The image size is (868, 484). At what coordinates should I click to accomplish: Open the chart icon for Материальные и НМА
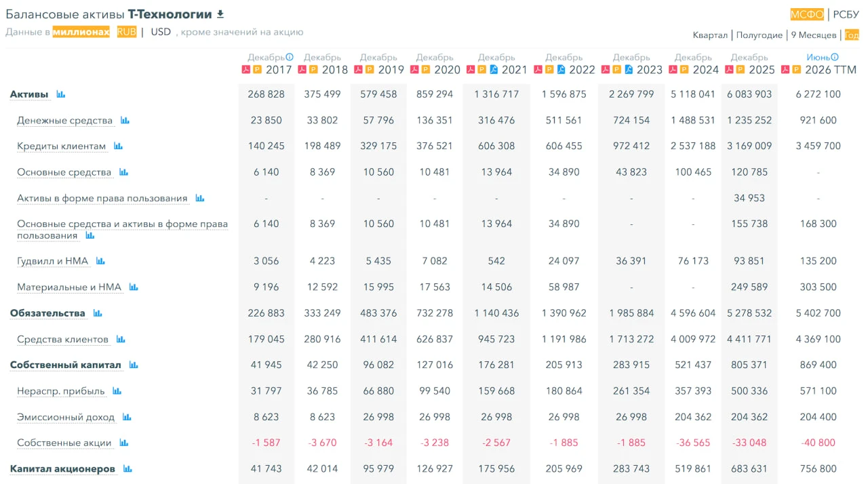pos(134,287)
